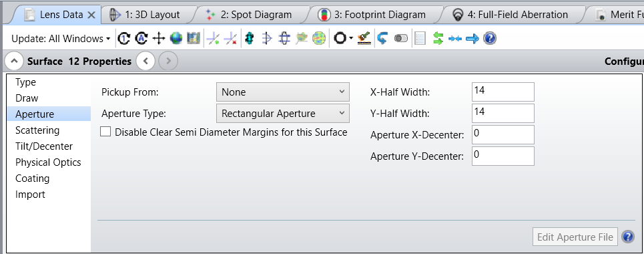Click the X-Half Width input field
644x254 pixels.
[503, 92]
